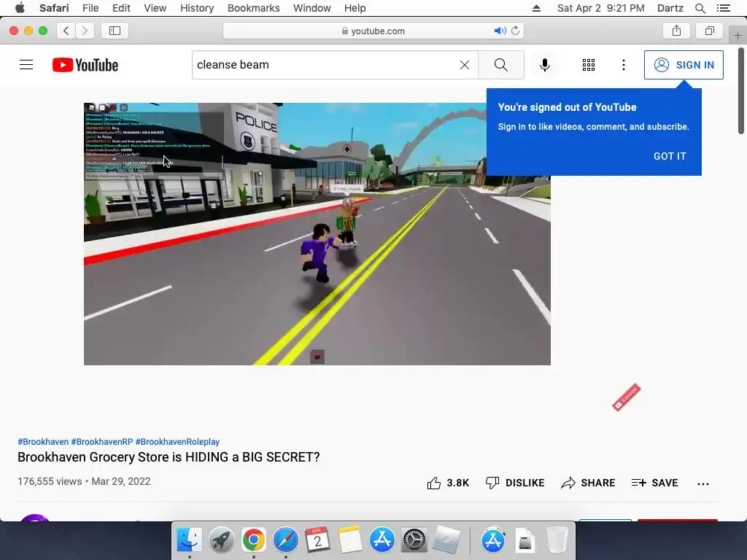The height and width of the screenshot is (560, 747).
Task: Click the Dislike thumbs-down button
Action: tap(515, 483)
